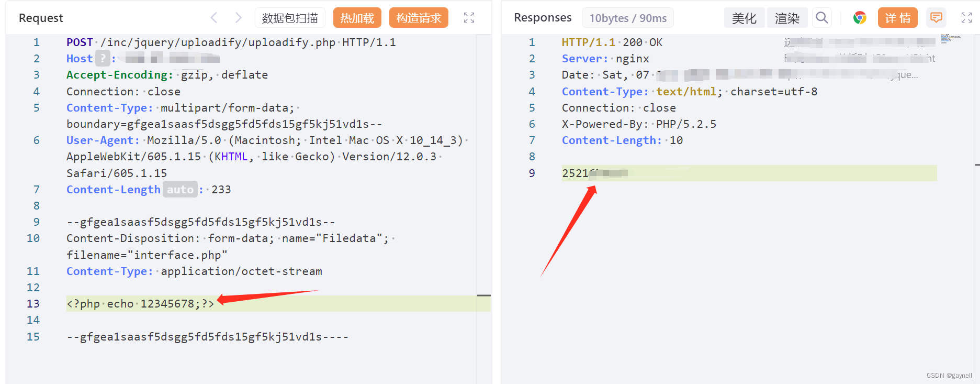Screen dimensions: 980x384
Task: Click the Responses code minimap thumbnail
Action: [x=951, y=38]
